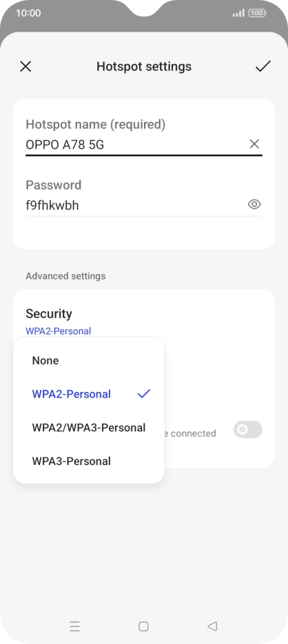Check the battery indicator in status bar

coord(257,13)
